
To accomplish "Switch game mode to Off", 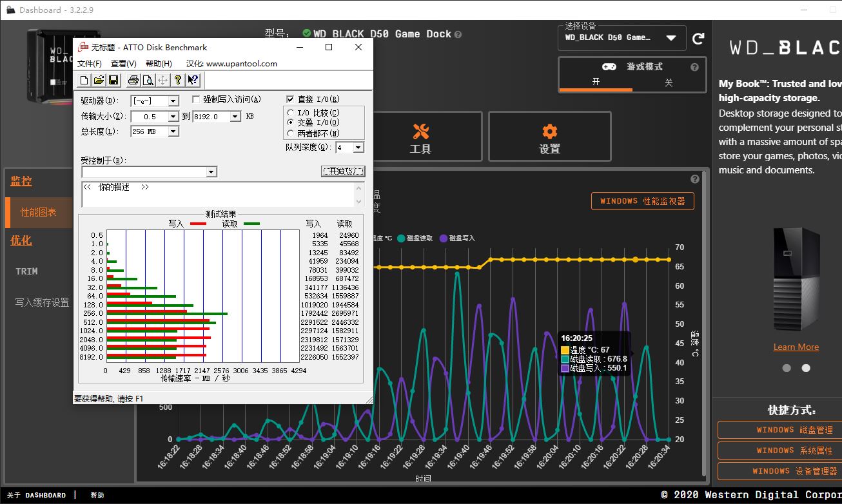I will pos(669,82).
